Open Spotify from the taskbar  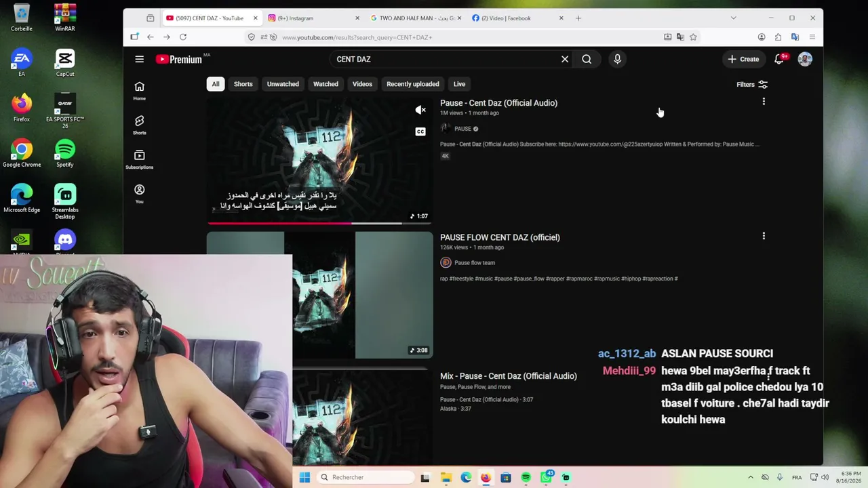pos(526,477)
